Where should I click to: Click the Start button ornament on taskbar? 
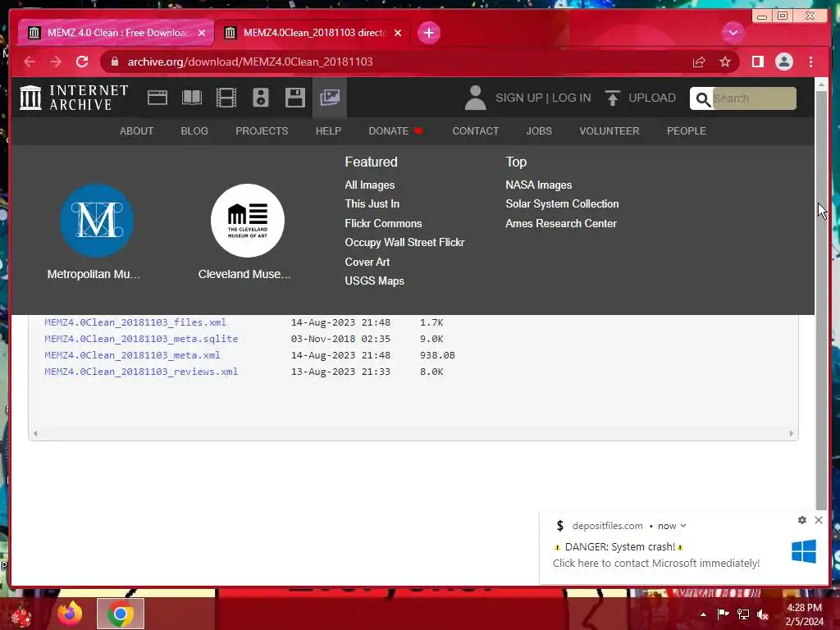click(21, 615)
